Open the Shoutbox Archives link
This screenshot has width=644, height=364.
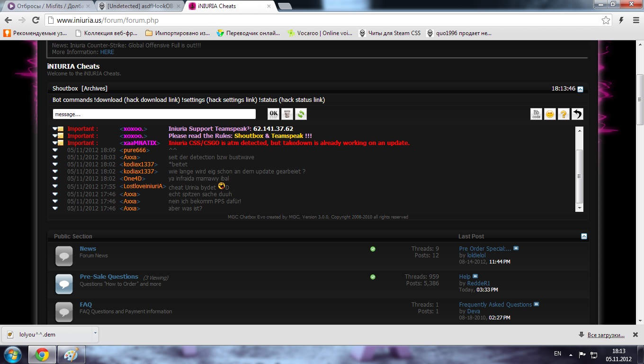click(94, 89)
